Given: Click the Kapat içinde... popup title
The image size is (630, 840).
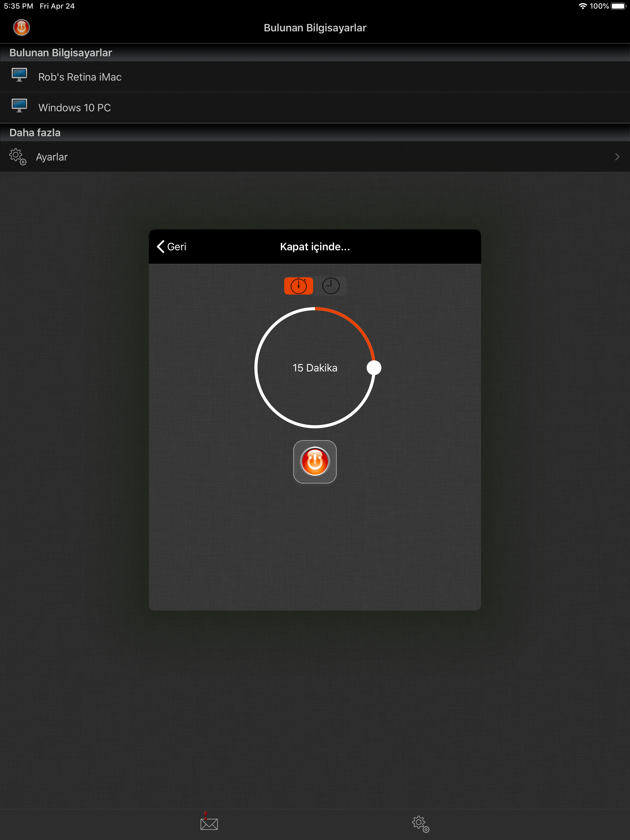Looking at the screenshot, I should click(x=315, y=247).
